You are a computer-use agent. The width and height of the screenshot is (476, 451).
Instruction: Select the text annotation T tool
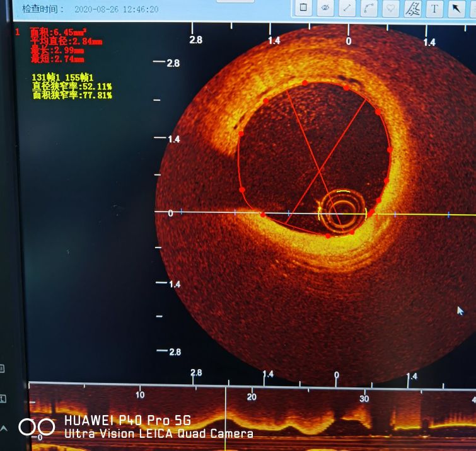[x=434, y=8]
